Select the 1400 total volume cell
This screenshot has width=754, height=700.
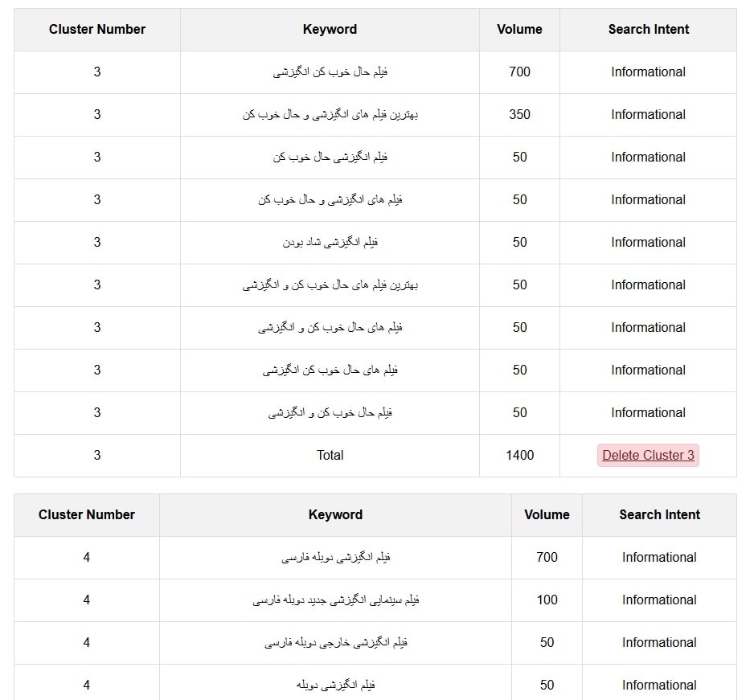pos(519,456)
